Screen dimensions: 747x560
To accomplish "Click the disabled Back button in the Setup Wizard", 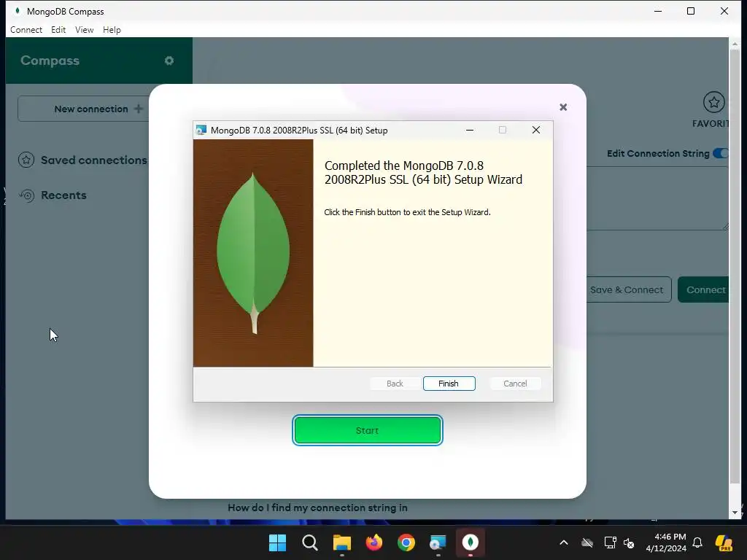I will pos(395,384).
